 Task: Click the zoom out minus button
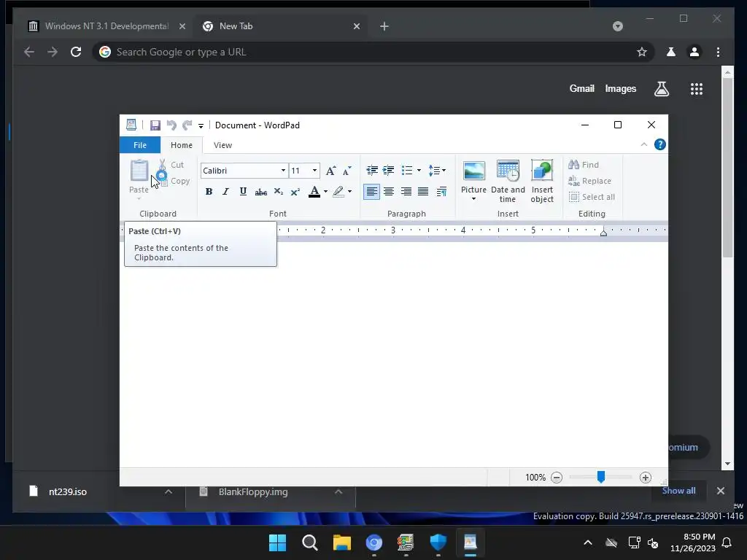tap(557, 478)
